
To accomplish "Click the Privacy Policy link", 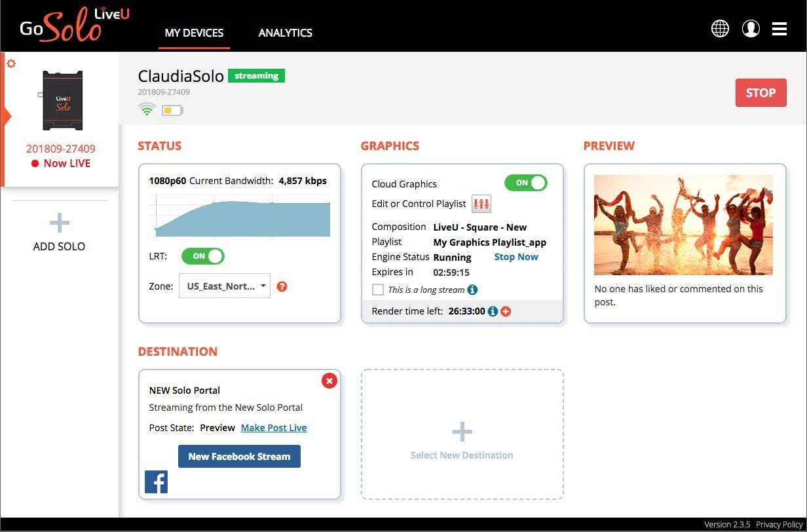I will pyautogui.click(x=779, y=525).
